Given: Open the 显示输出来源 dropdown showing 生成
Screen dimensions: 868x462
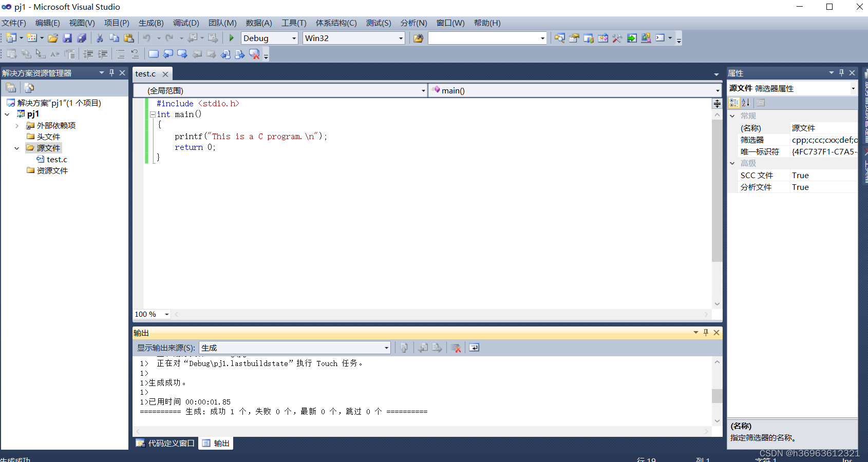Looking at the screenshot, I should coord(386,348).
